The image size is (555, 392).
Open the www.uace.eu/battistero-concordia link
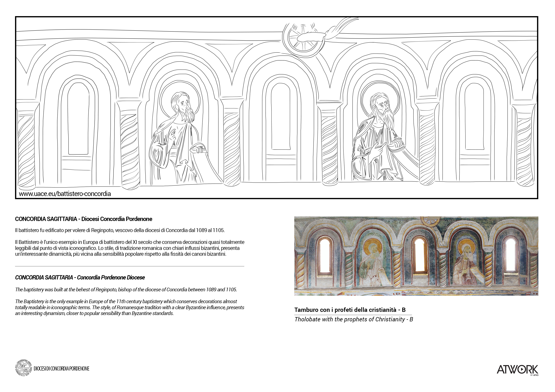coord(65,194)
